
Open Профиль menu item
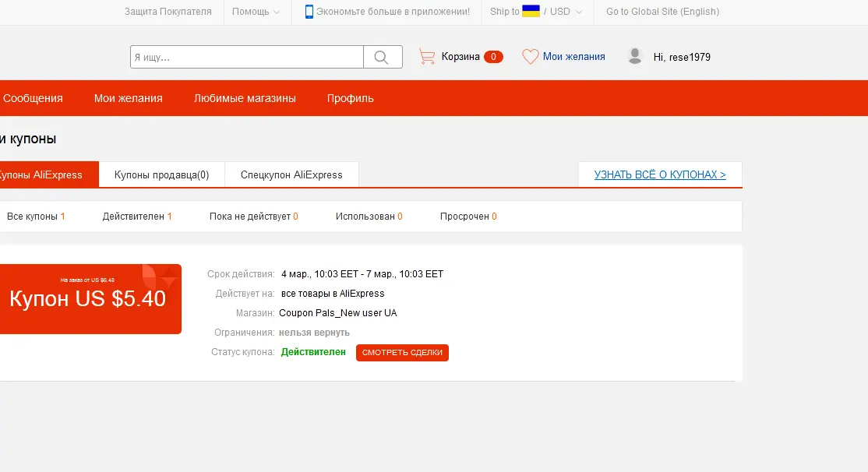click(351, 98)
